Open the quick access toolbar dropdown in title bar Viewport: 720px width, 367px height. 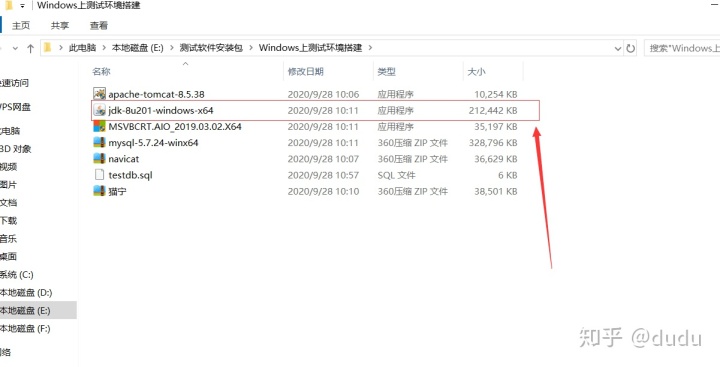coord(22,6)
